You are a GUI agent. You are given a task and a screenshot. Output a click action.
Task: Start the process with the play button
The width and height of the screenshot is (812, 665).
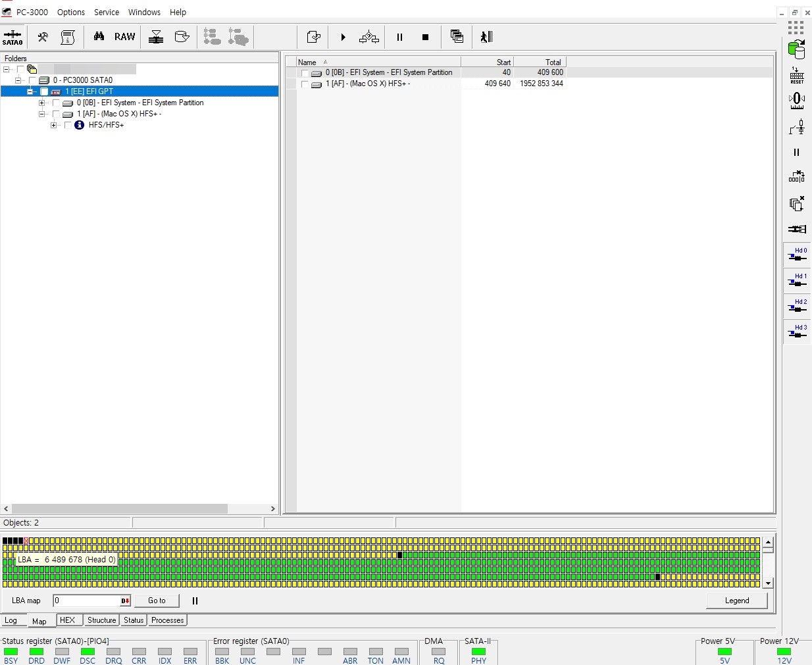[343, 37]
